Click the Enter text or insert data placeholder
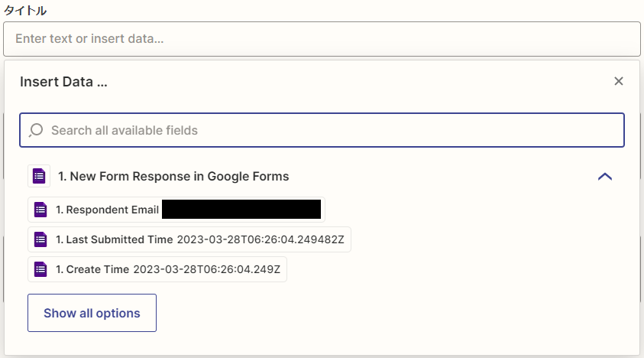 pyautogui.click(x=89, y=39)
